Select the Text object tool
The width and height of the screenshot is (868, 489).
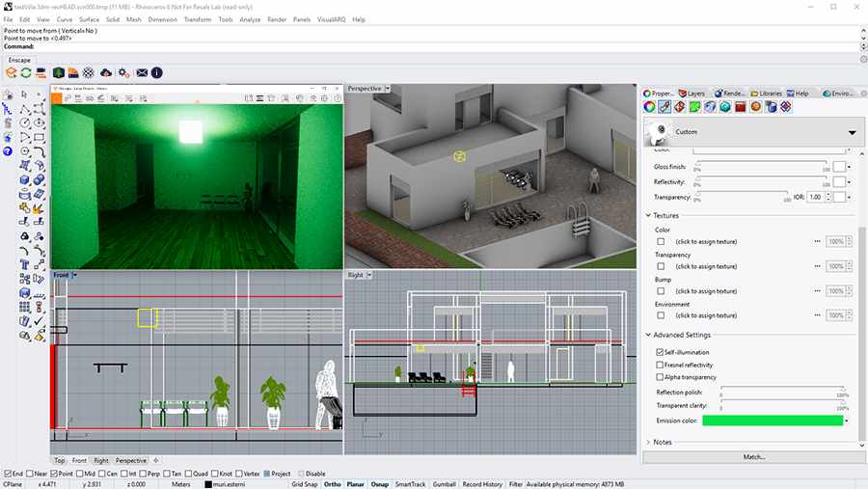[24, 264]
